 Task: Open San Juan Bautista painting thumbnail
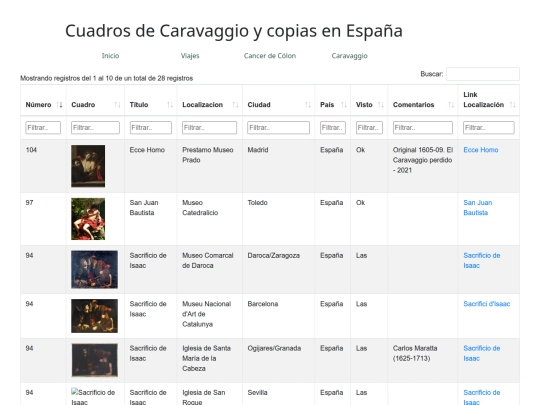click(x=88, y=219)
